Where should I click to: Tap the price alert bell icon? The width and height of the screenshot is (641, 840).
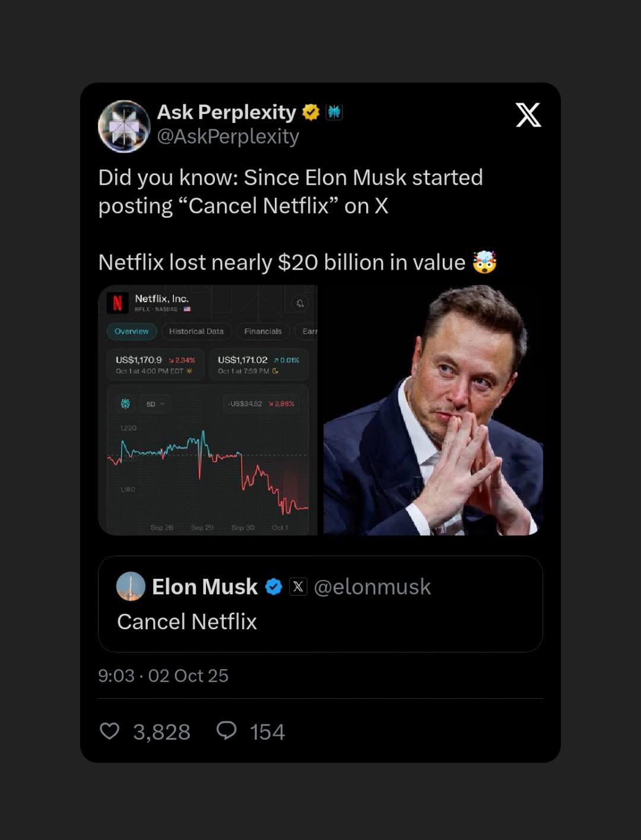(300, 303)
